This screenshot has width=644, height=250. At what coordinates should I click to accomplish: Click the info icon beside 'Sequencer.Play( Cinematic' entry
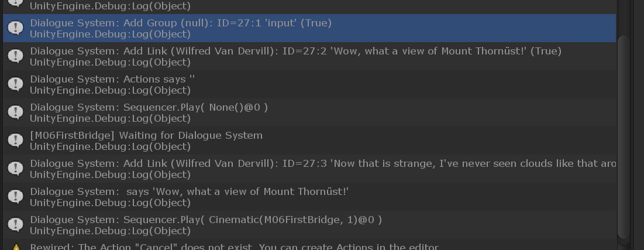[x=16, y=225]
